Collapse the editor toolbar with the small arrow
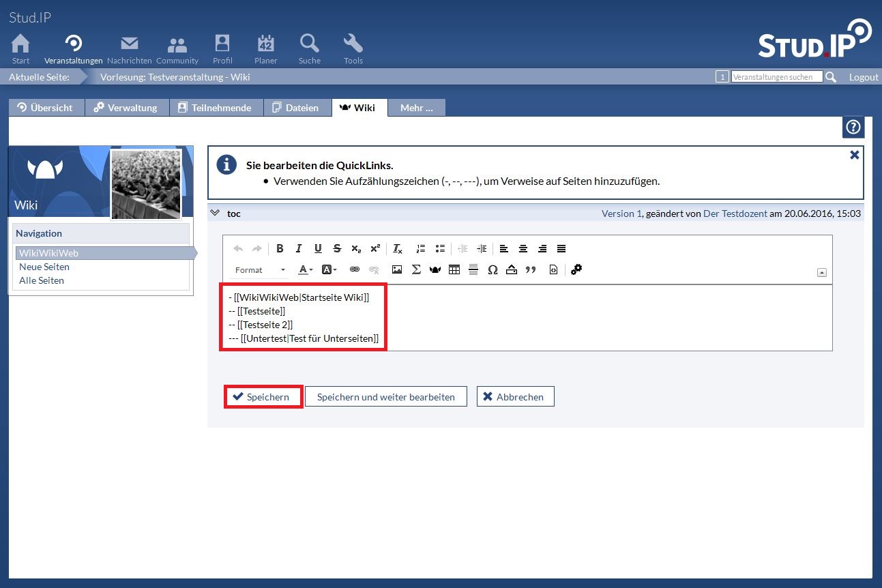 tap(822, 272)
